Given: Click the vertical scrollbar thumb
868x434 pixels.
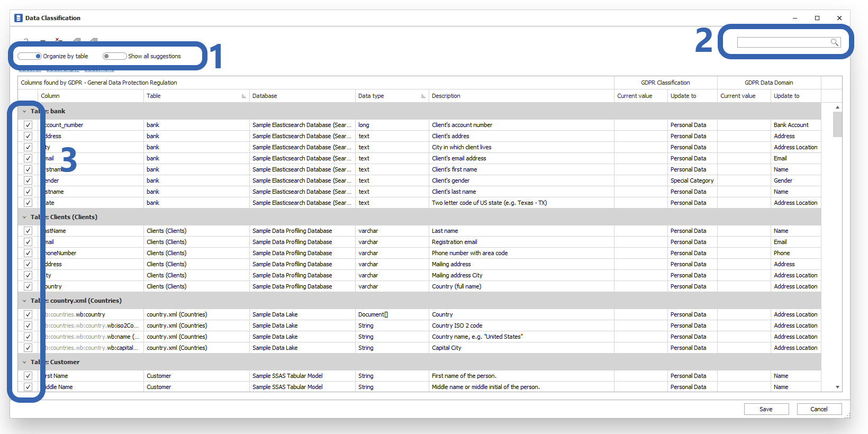Looking at the screenshot, I should coord(837,124).
